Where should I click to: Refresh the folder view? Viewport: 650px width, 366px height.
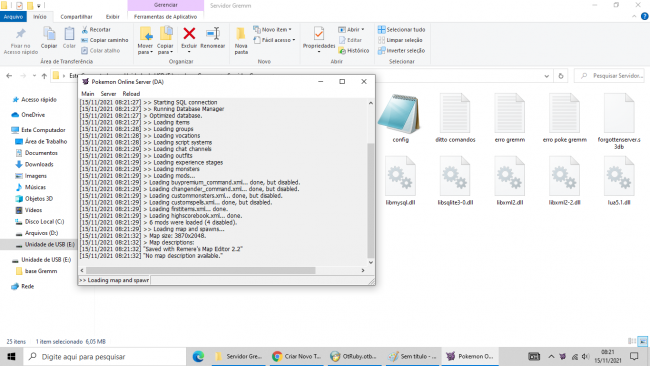(560, 76)
